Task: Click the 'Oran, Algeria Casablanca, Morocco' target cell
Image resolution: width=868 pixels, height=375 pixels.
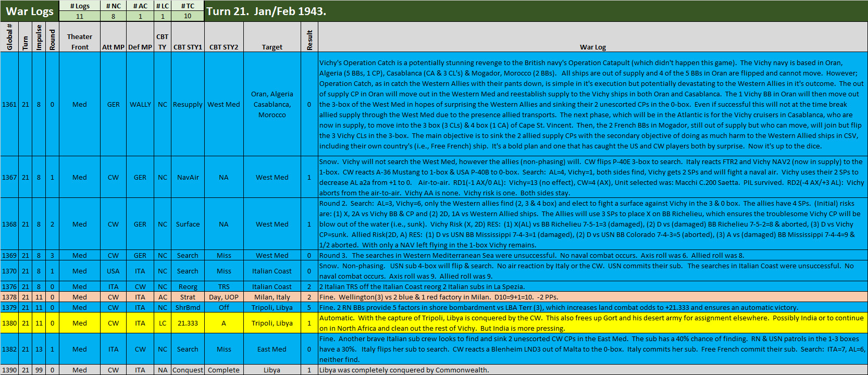Action: (x=272, y=104)
